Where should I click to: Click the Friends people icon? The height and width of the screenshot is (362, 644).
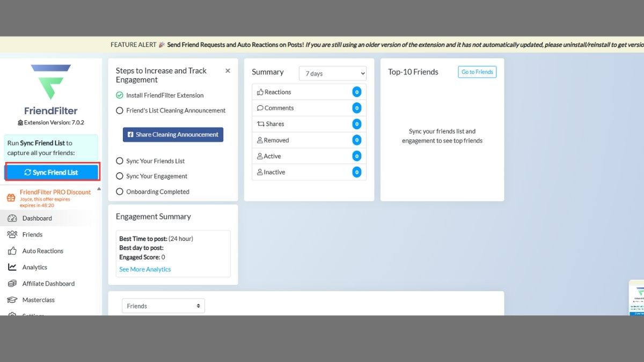click(x=12, y=234)
